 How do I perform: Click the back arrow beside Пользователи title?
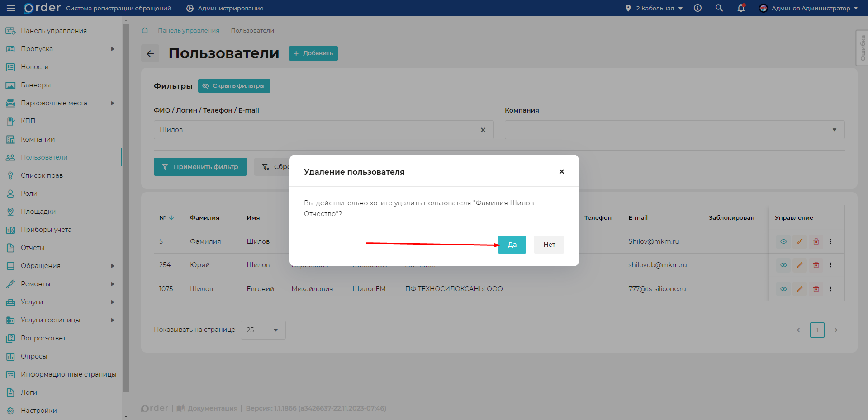[150, 53]
